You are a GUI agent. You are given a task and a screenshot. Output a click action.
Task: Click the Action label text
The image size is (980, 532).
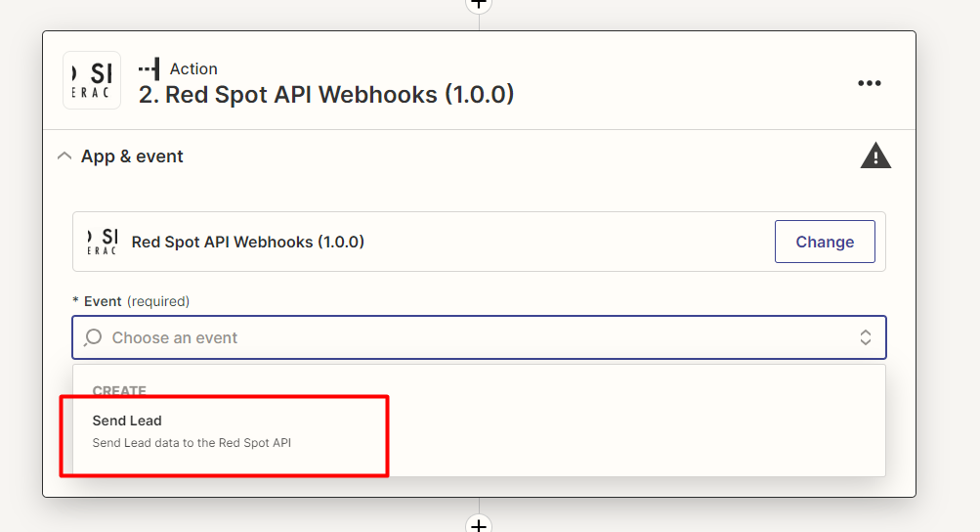[193, 68]
